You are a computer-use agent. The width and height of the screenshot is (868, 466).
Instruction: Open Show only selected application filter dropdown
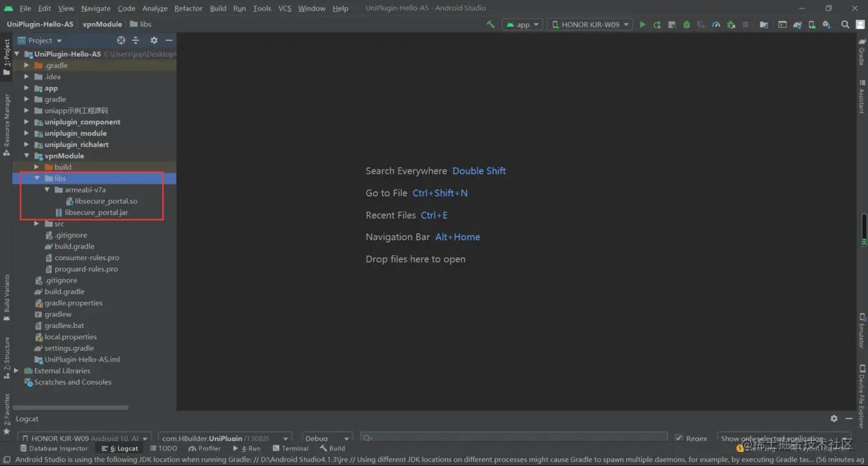784,438
